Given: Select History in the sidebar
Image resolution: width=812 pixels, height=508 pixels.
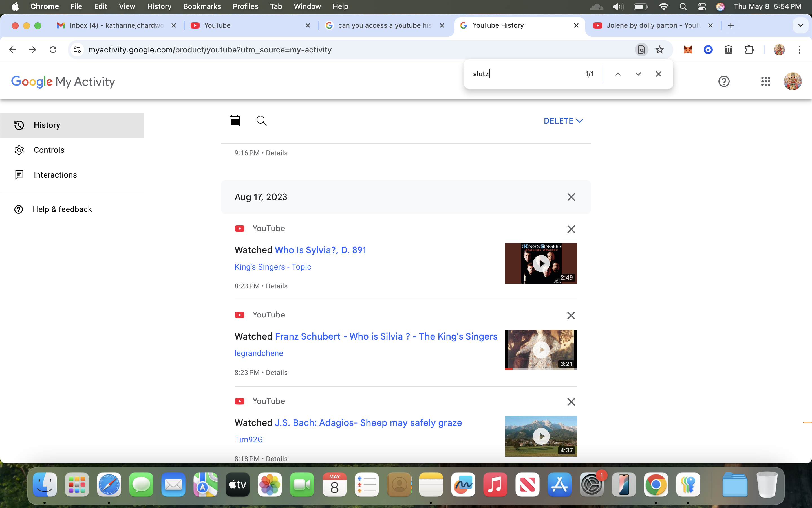Looking at the screenshot, I should click(x=72, y=125).
